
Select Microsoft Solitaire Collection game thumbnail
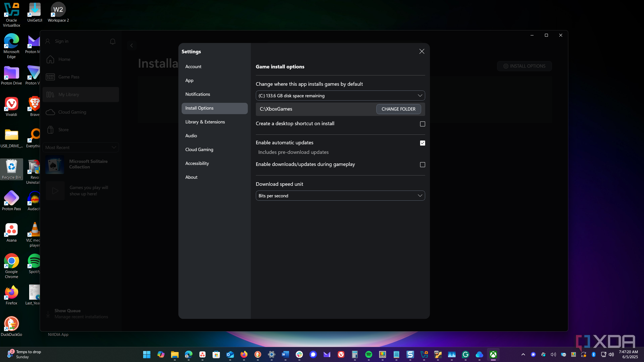coord(55,165)
